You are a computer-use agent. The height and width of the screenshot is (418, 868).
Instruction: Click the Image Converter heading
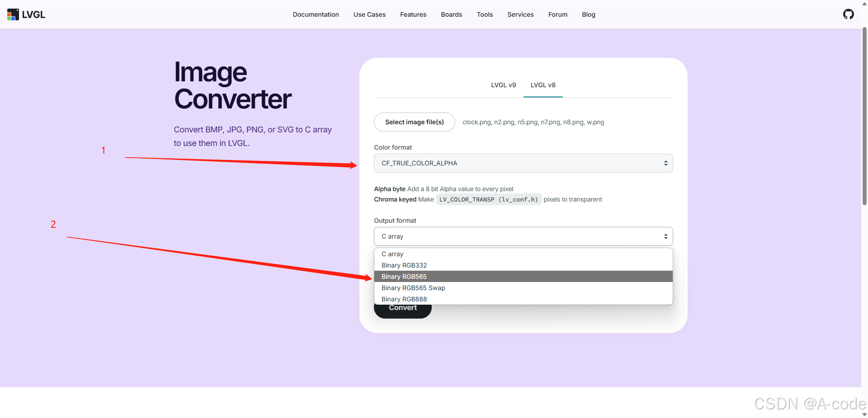coord(232,85)
